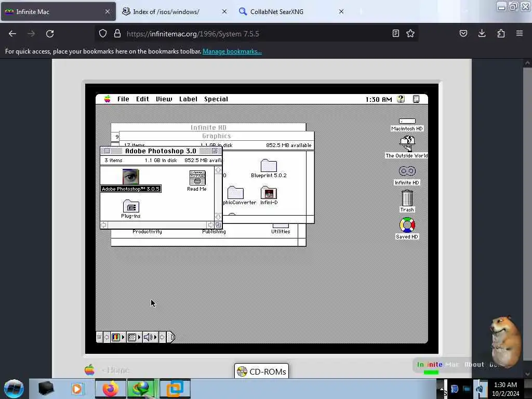Click the tracking protection shield icon
Image resolution: width=532 pixels, height=399 pixels.
tap(103, 33)
